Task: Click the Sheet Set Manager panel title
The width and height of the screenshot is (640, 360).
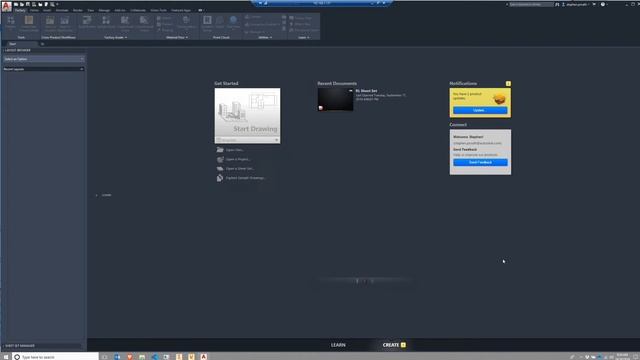Action: coord(20,346)
